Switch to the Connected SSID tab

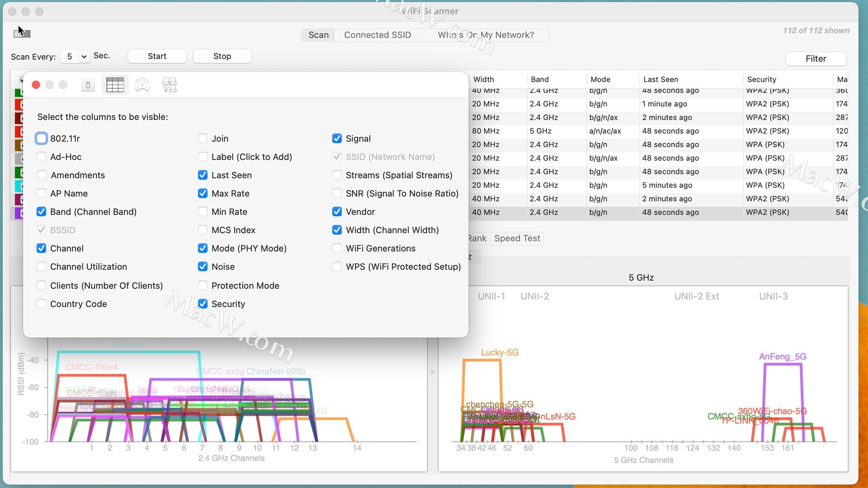[x=377, y=35]
